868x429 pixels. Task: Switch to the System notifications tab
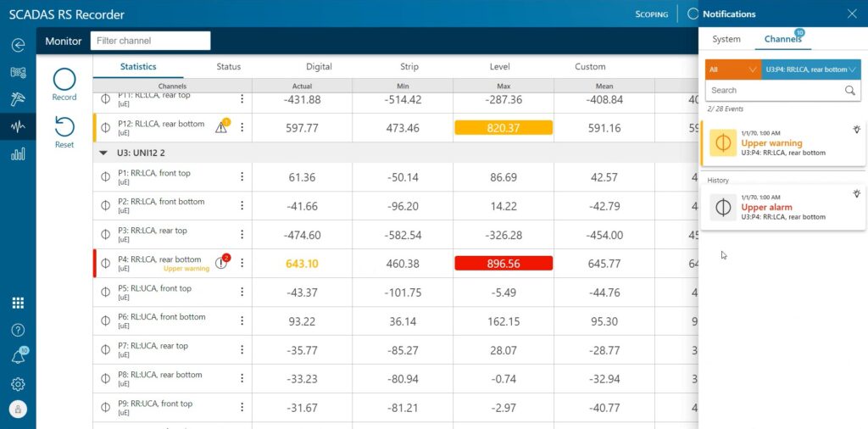click(x=726, y=39)
